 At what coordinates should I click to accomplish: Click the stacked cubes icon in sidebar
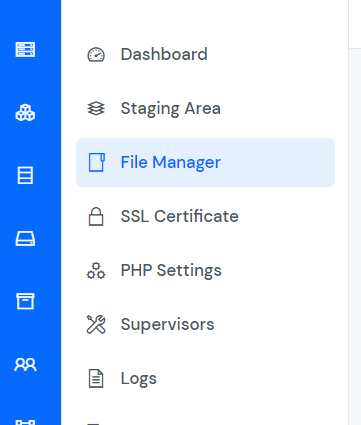tap(25, 112)
